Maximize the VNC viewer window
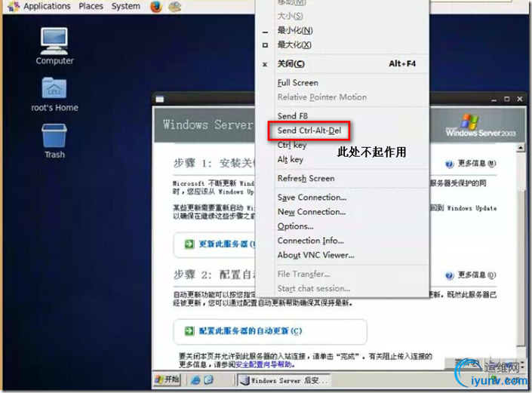 click(507, 99)
